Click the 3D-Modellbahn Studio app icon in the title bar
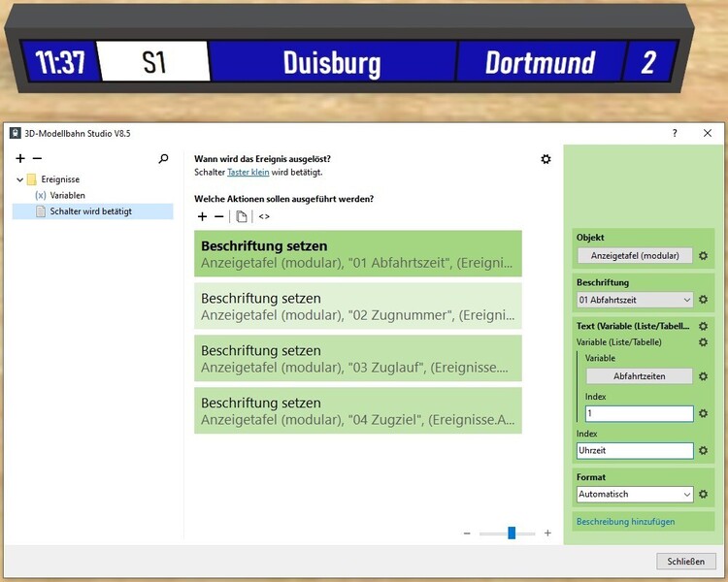Screen dimensions: 728x582 [x=16, y=133]
